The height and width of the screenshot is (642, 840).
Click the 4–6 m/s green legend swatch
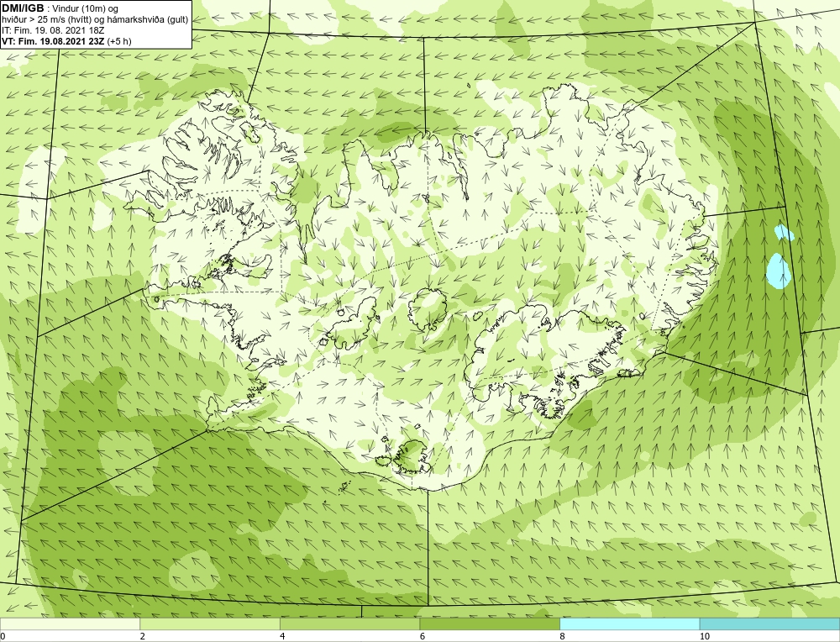pos(349,624)
